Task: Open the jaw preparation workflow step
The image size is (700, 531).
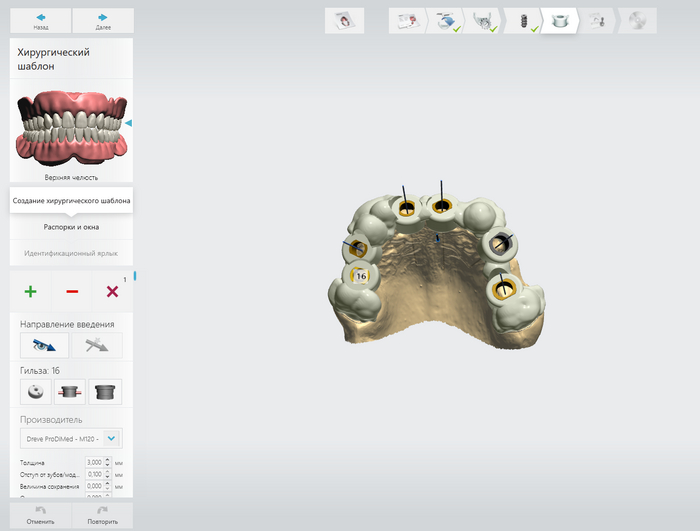Action: [x=483, y=21]
